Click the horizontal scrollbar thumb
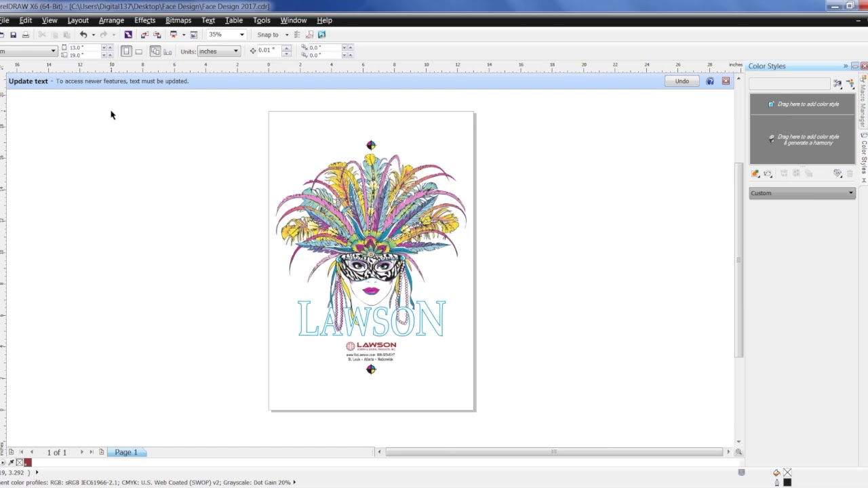 coord(553,452)
